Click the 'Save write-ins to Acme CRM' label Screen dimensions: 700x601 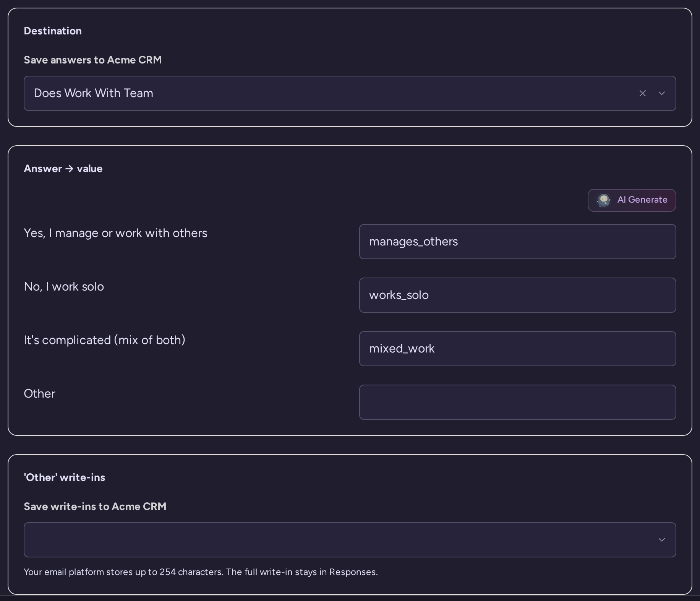tap(95, 507)
